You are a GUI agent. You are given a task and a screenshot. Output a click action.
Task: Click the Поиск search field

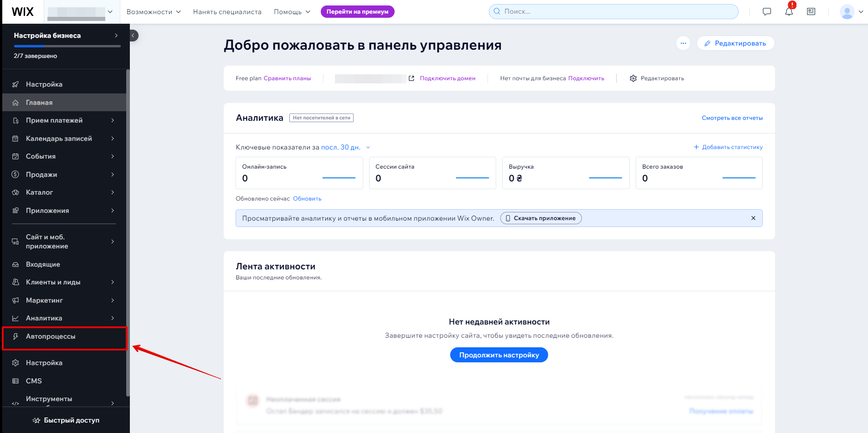click(x=613, y=12)
